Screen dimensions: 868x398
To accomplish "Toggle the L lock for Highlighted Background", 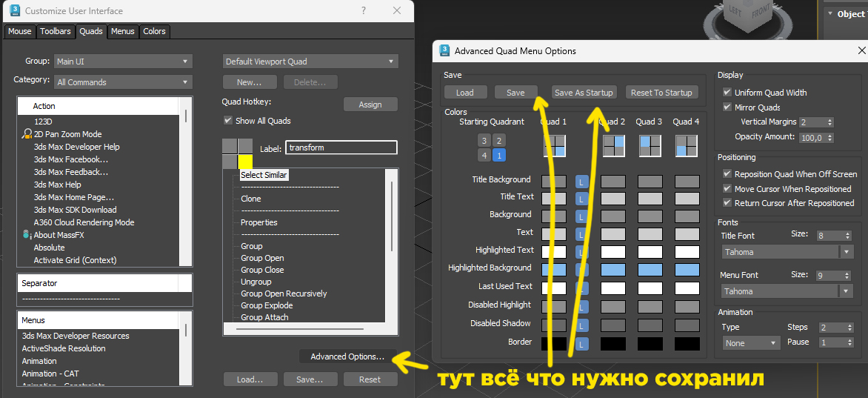I will pyautogui.click(x=582, y=270).
